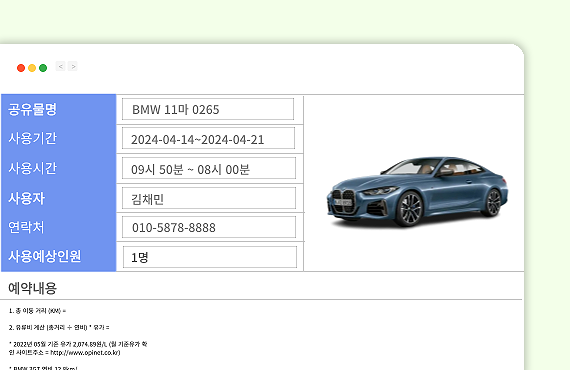This screenshot has width=570, height=370.
Task: Click the 1명 expected people field
Action: (x=210, y=257)
